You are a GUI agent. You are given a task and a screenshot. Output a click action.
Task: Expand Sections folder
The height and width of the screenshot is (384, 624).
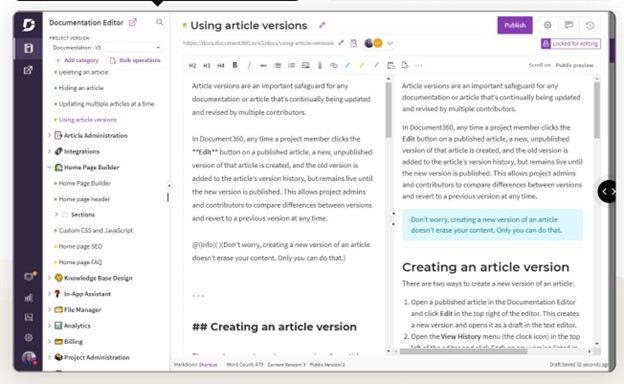[x=56, y=214]
